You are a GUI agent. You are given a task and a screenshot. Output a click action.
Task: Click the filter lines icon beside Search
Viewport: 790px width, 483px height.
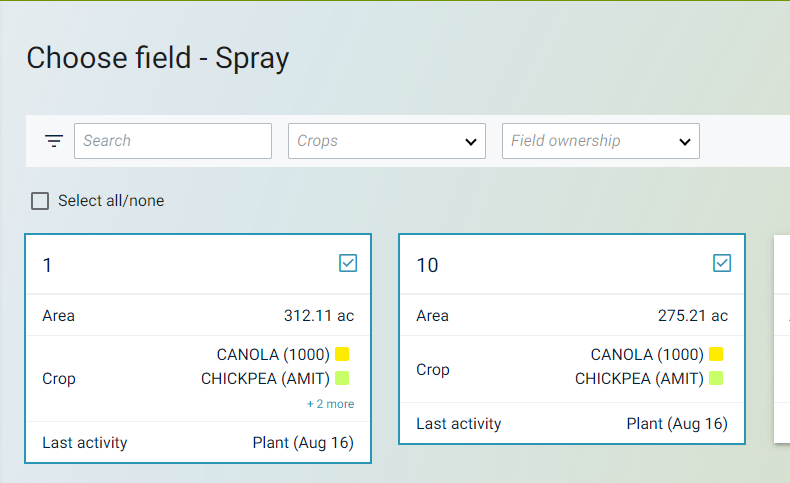[x=54, y=141]
